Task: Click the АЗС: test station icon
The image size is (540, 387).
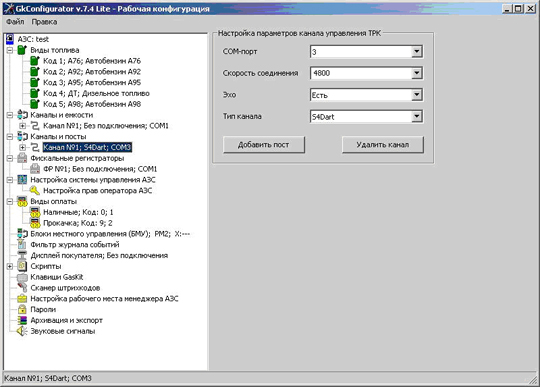Action: [x=10, y=39]
